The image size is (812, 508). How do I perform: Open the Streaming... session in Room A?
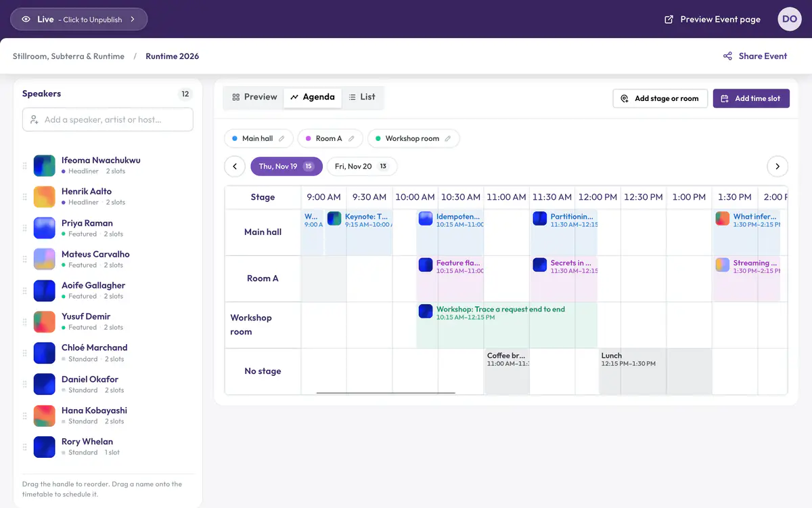pyautogui.click(x=746, y=279)
